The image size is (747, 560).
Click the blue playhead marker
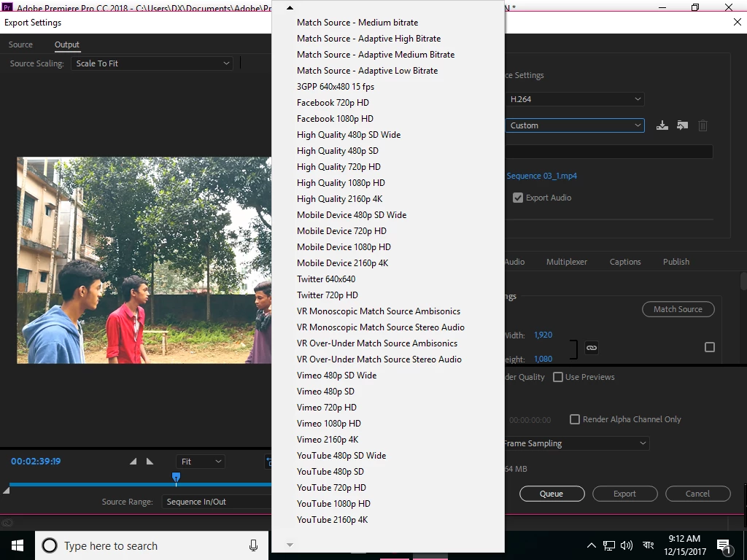coord(176,477)
